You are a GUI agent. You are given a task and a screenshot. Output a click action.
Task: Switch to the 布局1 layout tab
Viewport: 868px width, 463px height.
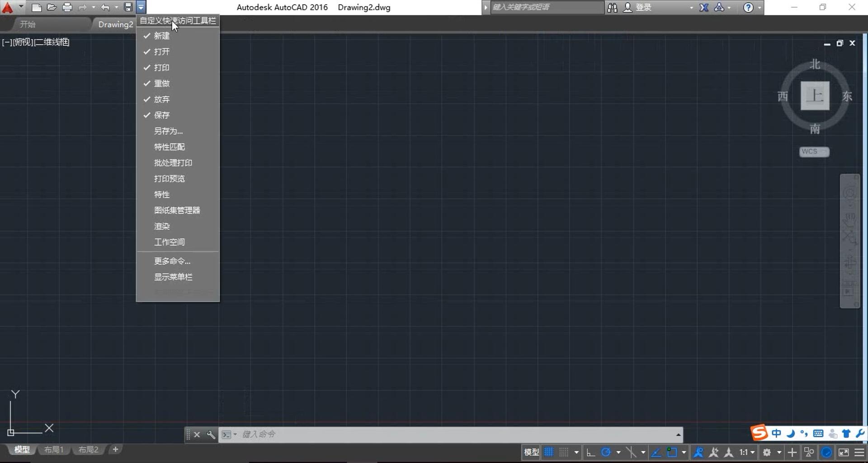(54, 450)
